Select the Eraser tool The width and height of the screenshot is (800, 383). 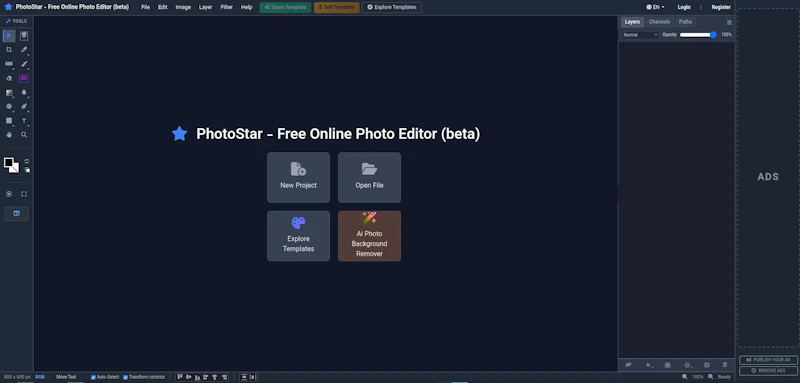[9, 78]
